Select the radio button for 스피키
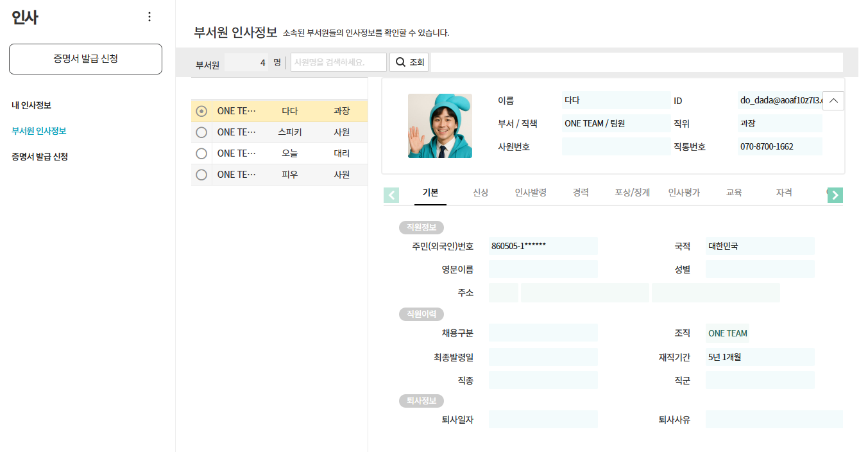Screen dimensions: 868x452 (x=201, y=132)
